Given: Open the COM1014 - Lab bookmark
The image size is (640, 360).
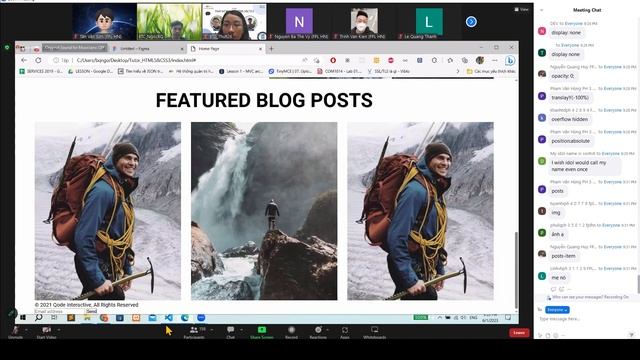Looking at the screenshot, I should click(339, 71).
